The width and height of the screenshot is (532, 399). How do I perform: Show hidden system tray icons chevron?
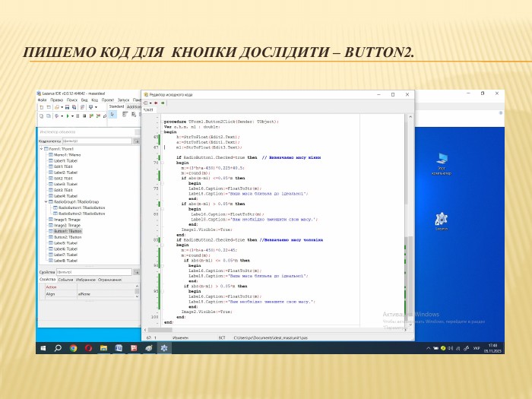pyautogui.click(x=428, y=348)
